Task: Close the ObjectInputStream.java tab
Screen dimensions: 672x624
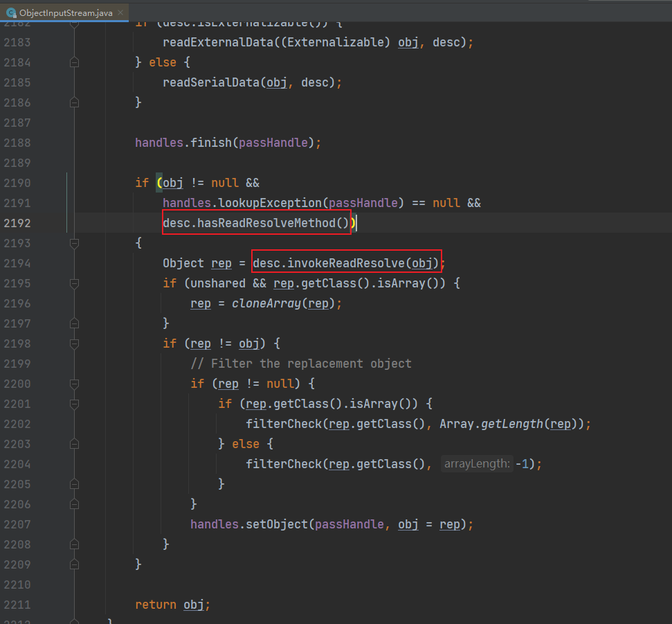Action: (x=122, y=12)
